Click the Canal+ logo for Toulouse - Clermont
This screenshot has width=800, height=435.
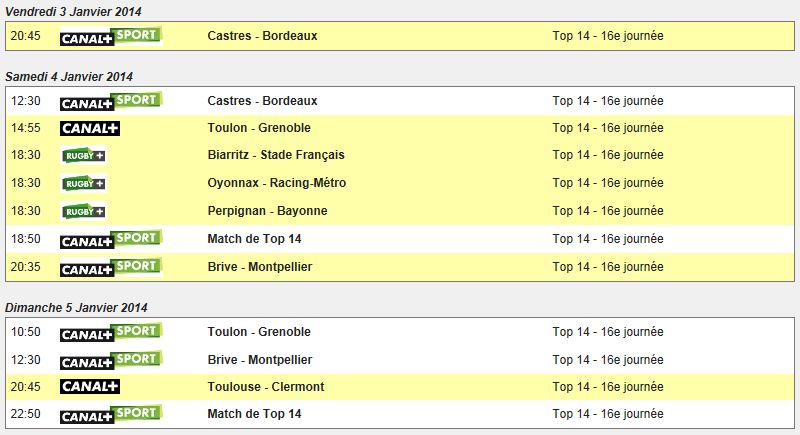90,387
